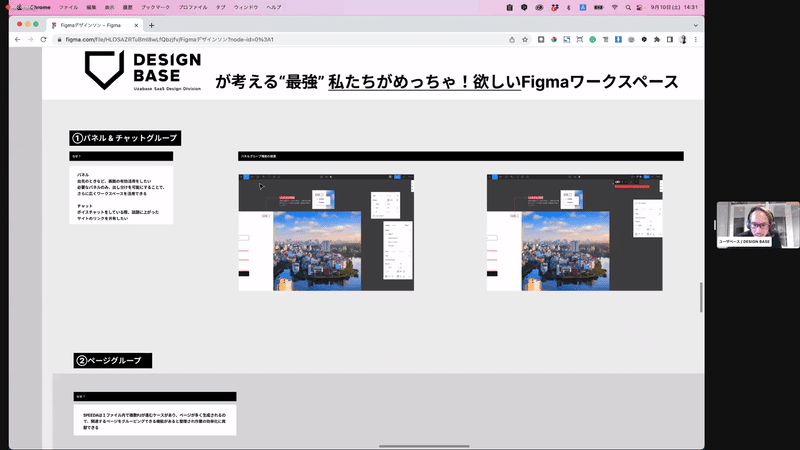Open the ファイル menu

click(68, 7)
